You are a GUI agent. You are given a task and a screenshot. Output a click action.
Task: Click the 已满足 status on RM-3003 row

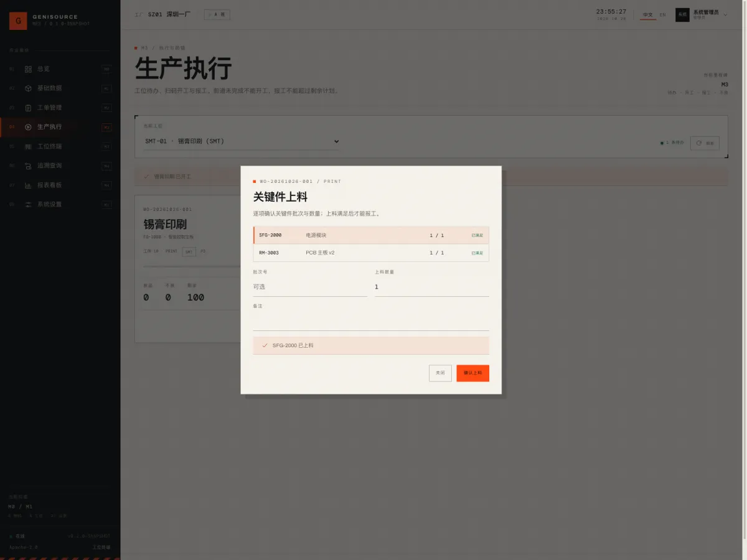pyautogui.click(x=477, y=253)
